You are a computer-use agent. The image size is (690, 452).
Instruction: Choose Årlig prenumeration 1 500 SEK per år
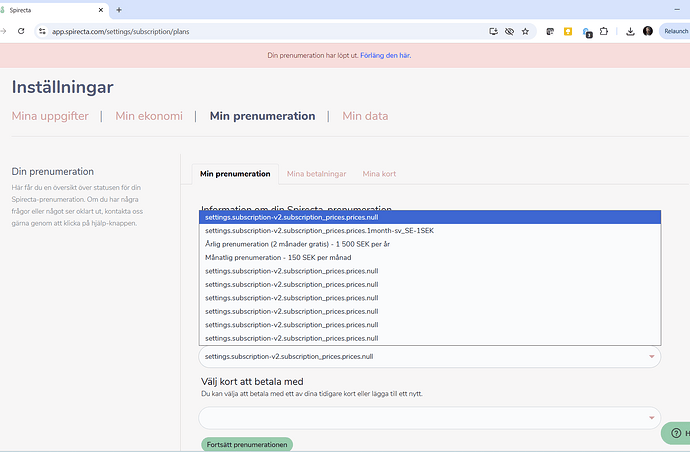[430, 244]
